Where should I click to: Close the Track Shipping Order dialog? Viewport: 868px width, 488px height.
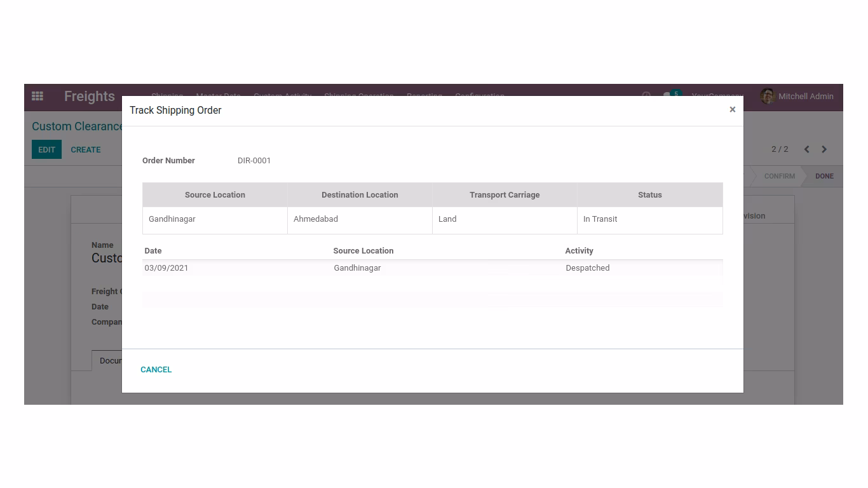tap(732, 110)
